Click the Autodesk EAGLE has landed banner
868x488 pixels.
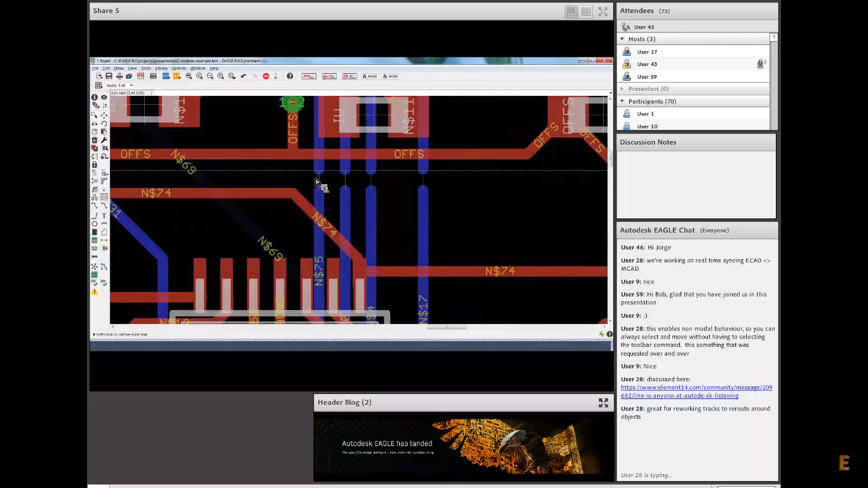[464, 447]
